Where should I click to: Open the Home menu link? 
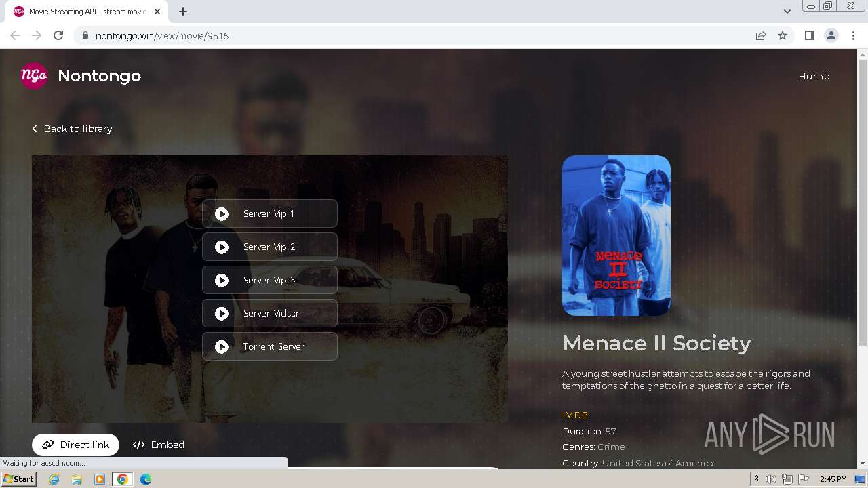pyautogui.click(x=814, y=76)
